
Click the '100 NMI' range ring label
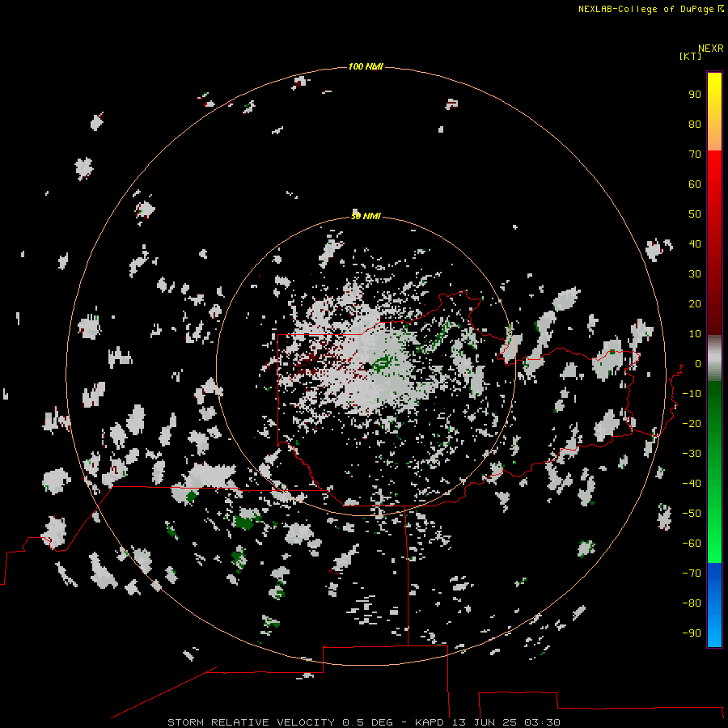tap(366, 67)
